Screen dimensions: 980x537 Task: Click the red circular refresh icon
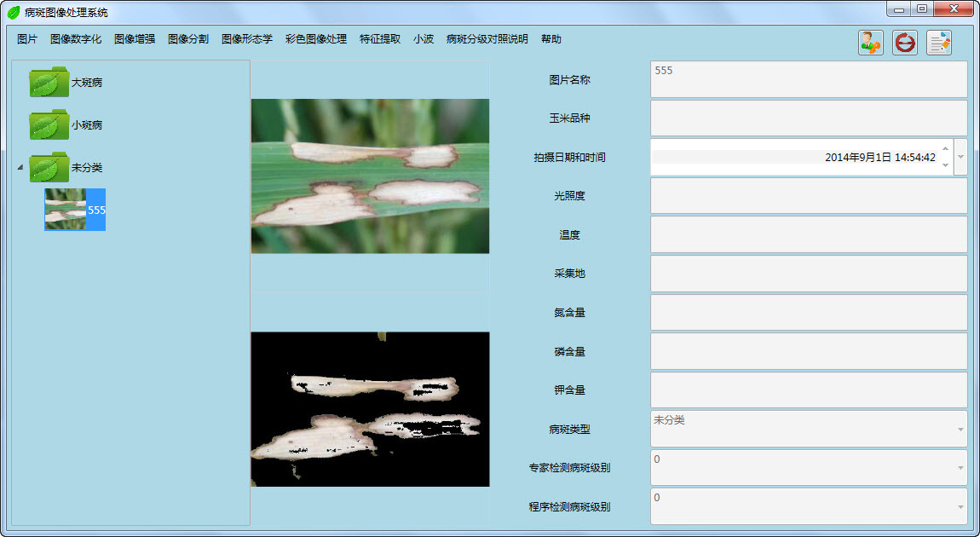point(904,43)
